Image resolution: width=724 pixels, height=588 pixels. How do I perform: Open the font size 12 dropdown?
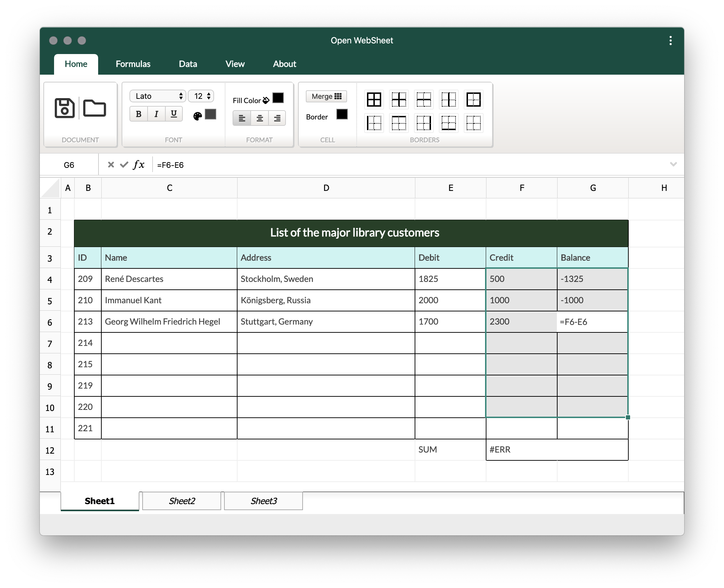pyautogui.click(x=201, y=96)
